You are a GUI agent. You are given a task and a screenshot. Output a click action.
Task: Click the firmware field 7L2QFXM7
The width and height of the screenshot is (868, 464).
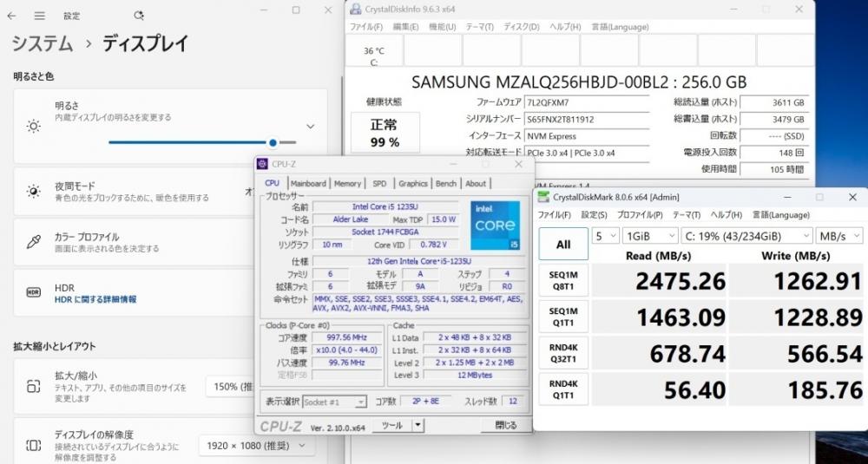click(586, 102)
